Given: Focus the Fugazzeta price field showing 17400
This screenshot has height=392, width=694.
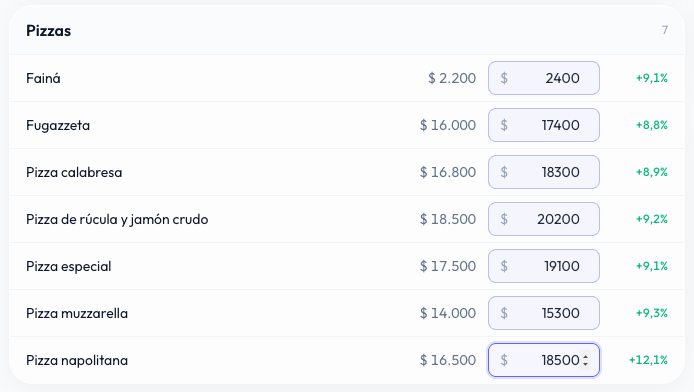Looking at the screenshot, I should (x=544, y=125).
